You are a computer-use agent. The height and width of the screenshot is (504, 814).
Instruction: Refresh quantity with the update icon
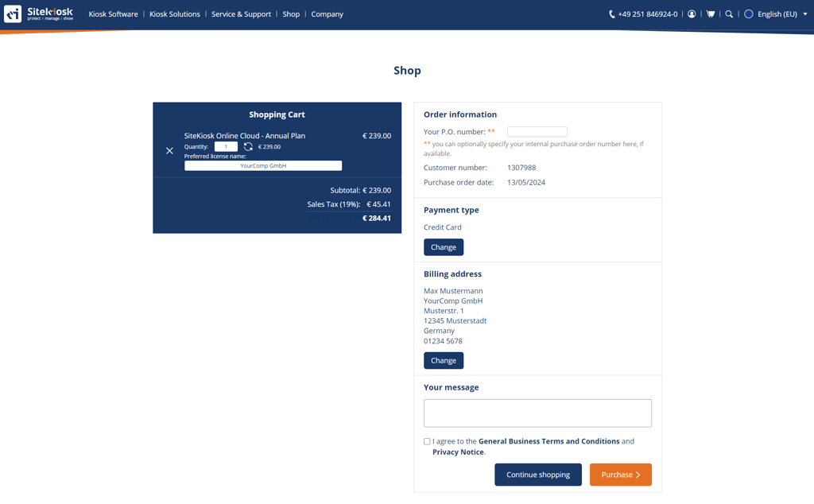(x=248, y=147)
